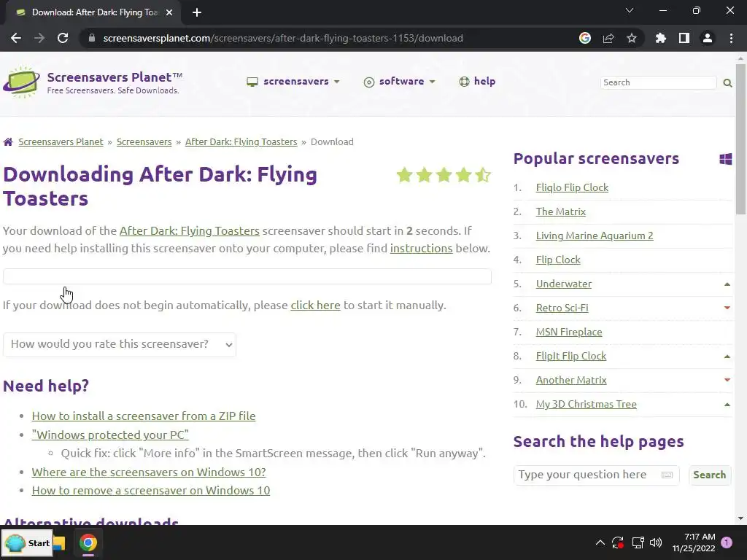
Task: Open the extensions puzzle icon
Action: pos(661,38)
